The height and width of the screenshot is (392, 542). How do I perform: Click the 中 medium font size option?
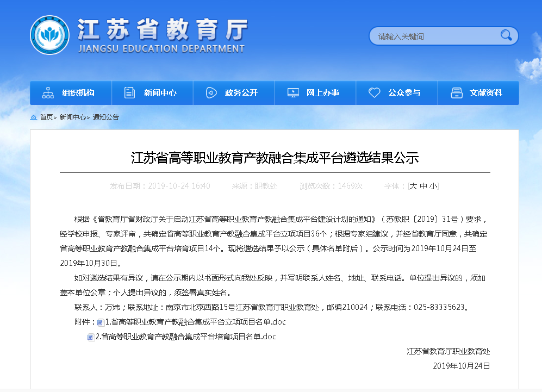point(425,185)
